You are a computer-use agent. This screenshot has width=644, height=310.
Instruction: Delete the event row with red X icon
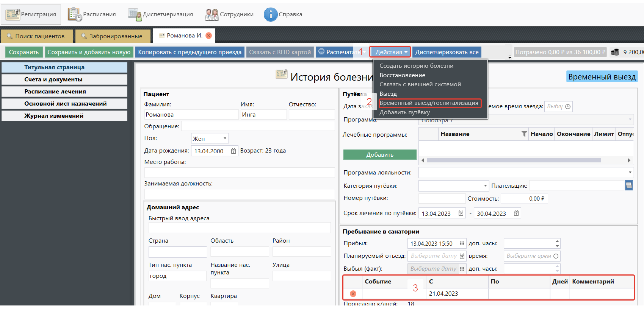(353, 294)
